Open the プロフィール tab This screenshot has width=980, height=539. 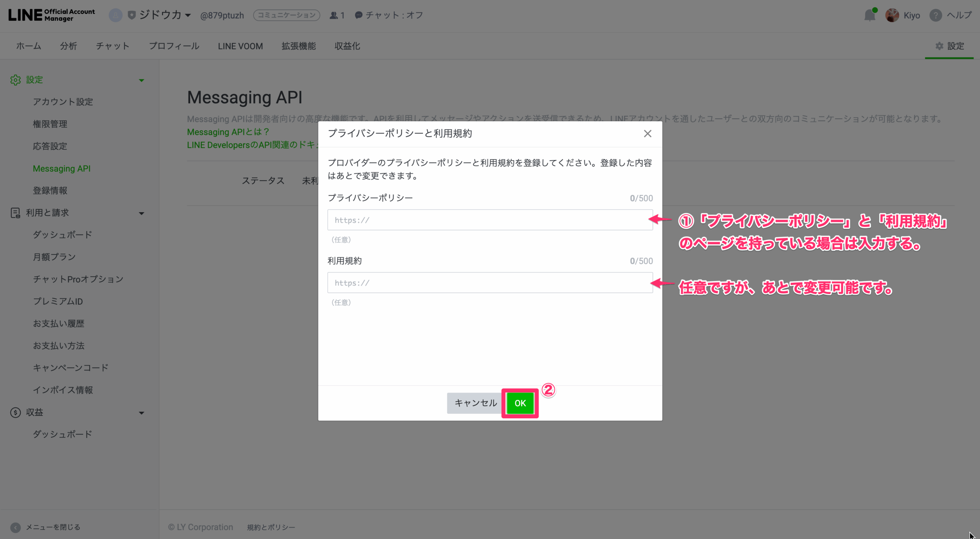pyautogui.click(x=174, y=46)
